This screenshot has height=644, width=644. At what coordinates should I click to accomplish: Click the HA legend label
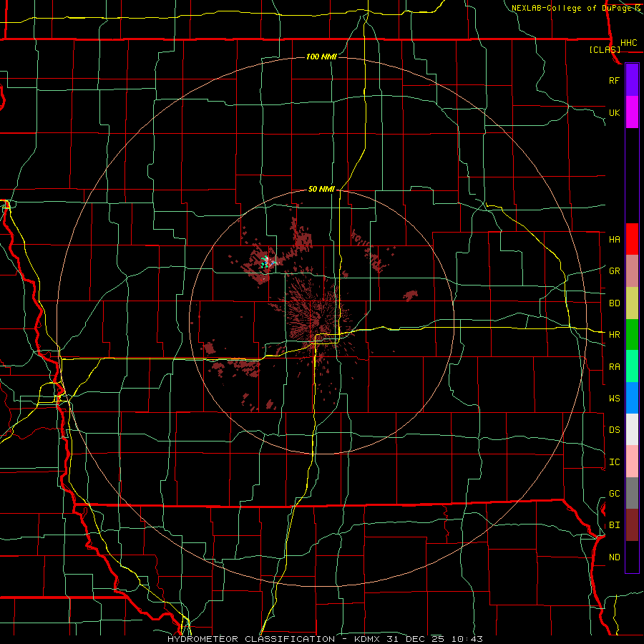click(x=615, y=239)
